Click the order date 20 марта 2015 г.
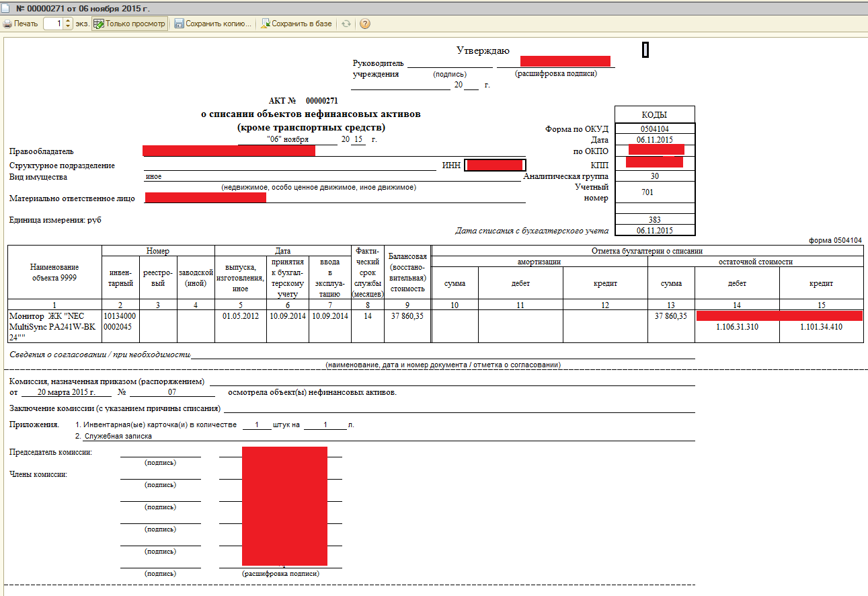Screen dimensions: 868x596 coord(66,392)
